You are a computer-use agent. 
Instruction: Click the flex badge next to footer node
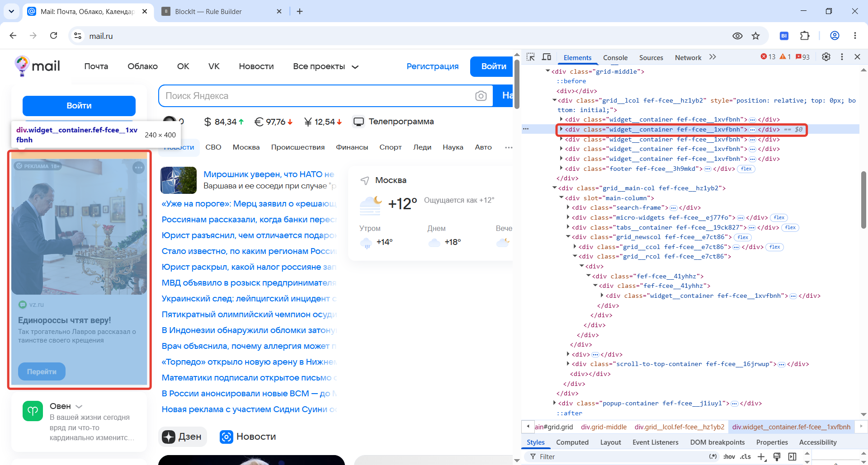tap(746, 169)
